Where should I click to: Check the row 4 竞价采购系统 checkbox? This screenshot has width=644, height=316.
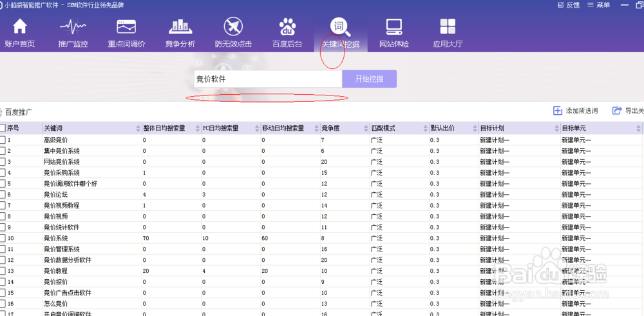[x=2, y=173]
